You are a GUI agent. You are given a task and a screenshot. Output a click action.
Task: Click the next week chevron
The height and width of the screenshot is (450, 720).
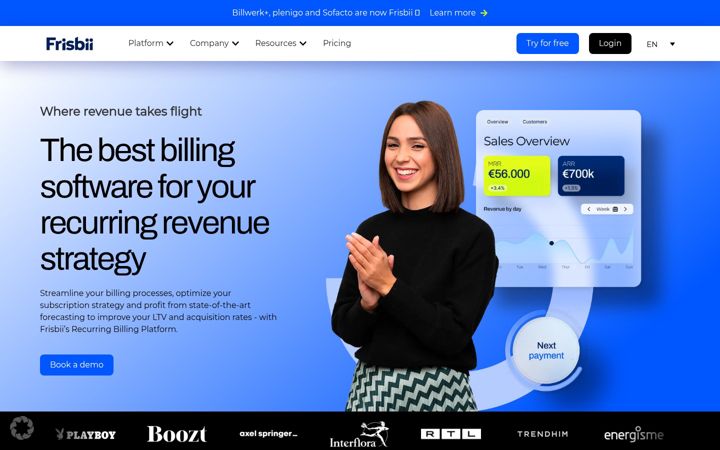(x=625, y=209)
